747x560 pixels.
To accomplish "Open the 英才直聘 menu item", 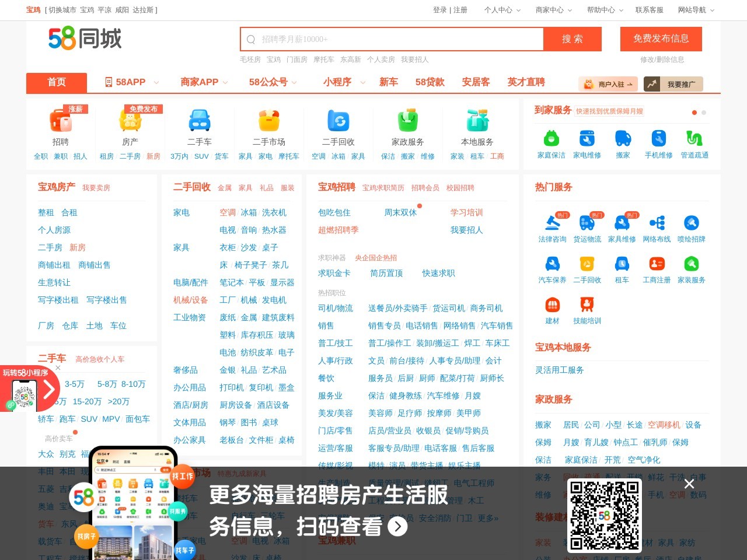I will 526,82.
